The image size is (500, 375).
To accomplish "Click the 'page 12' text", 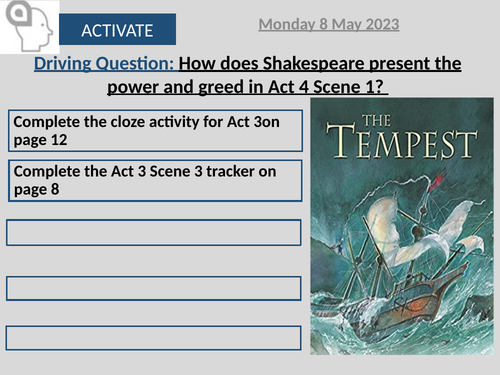I will pyautogui.click(x=40, y=140).
